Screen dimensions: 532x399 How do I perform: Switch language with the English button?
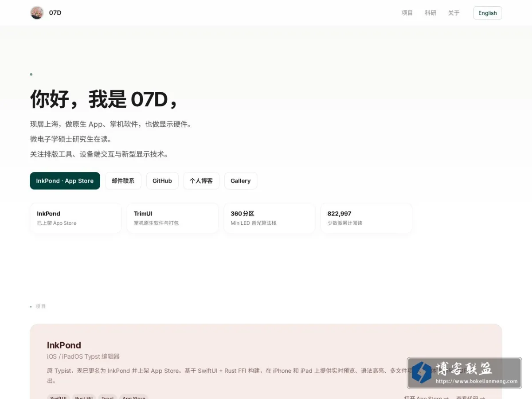pyautogui.click(x=488, y=13)
